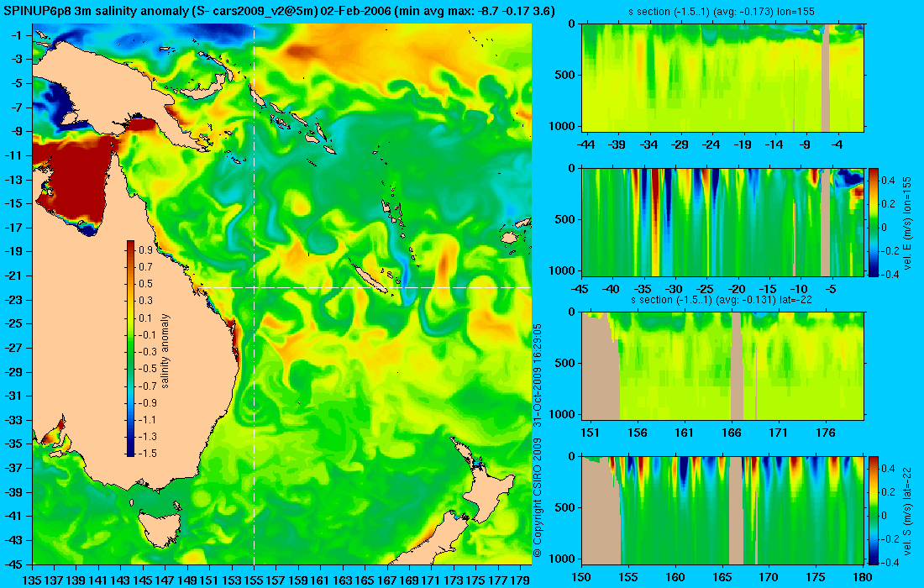The image size is (924, 588).
Task: Click the top lon=155 salinity section plot
Action: (x=722, y=78)
